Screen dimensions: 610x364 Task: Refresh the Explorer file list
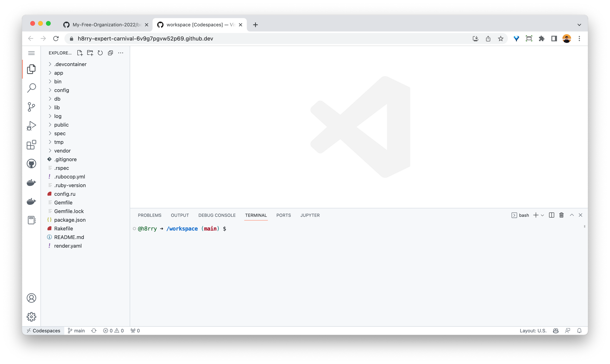tap(100, 53)
